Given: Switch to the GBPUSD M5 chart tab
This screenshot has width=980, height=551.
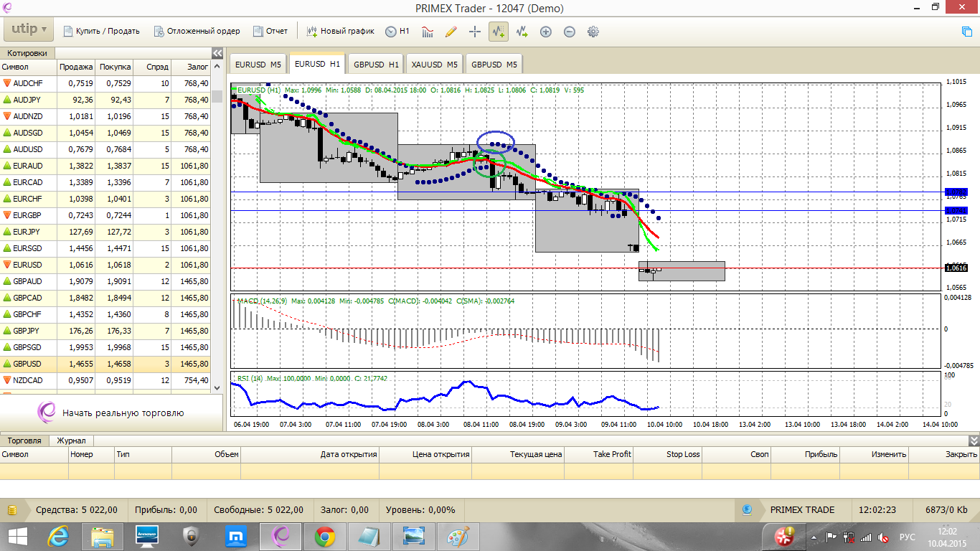Looking at the screenshot, I should 494,64.
